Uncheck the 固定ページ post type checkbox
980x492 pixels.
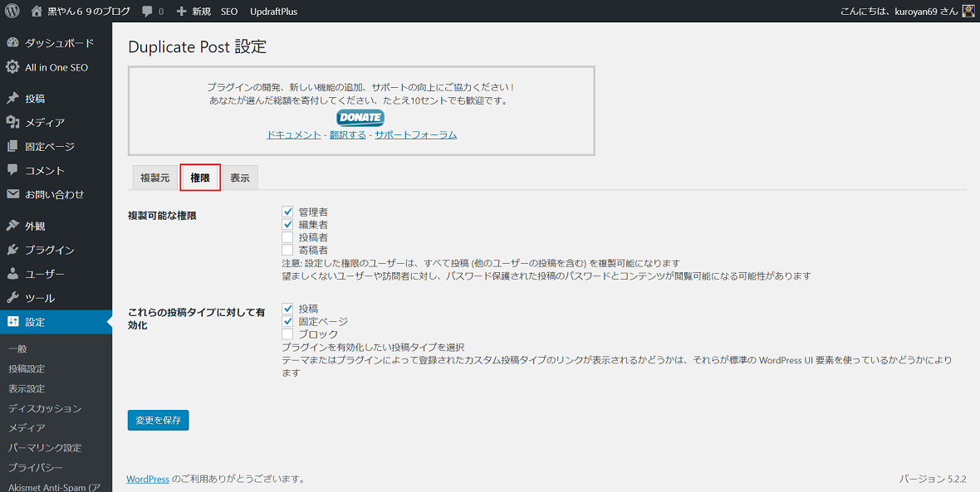pos(287,321)
